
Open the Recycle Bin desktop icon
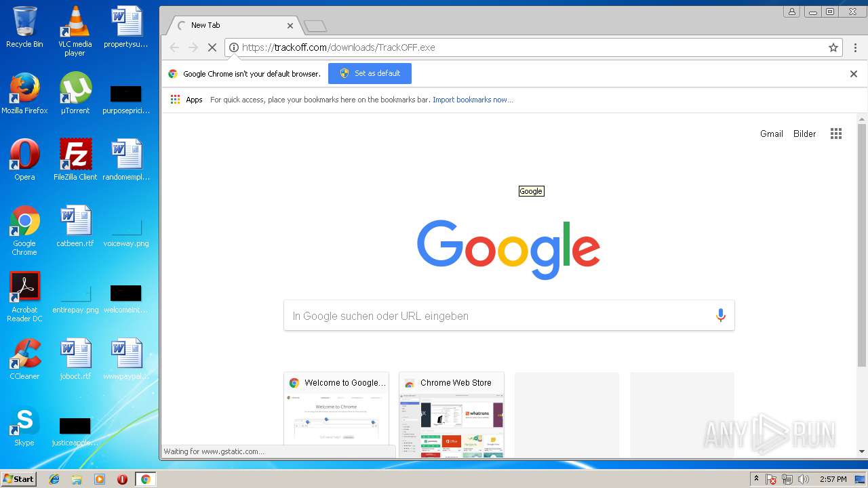pyautogui.click(x=24, y=27)
